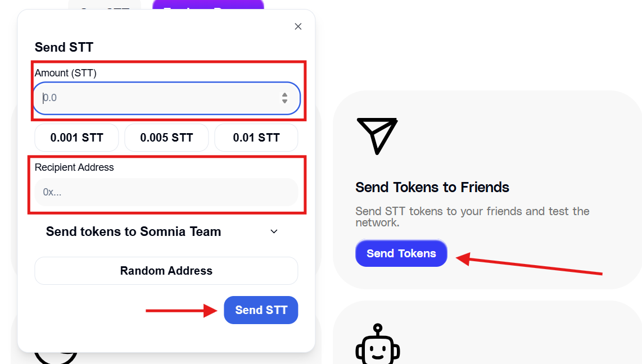Click the purple button above the dialog

pos(208,5)
